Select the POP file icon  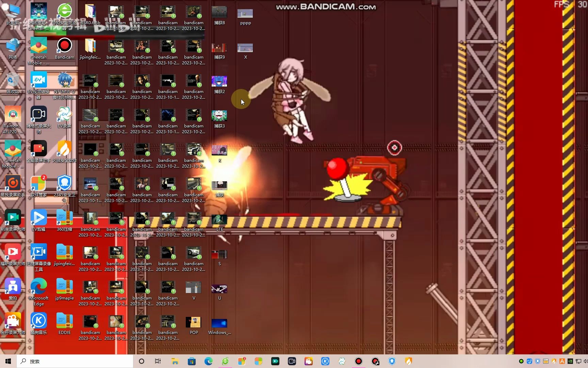pos(194,325)
